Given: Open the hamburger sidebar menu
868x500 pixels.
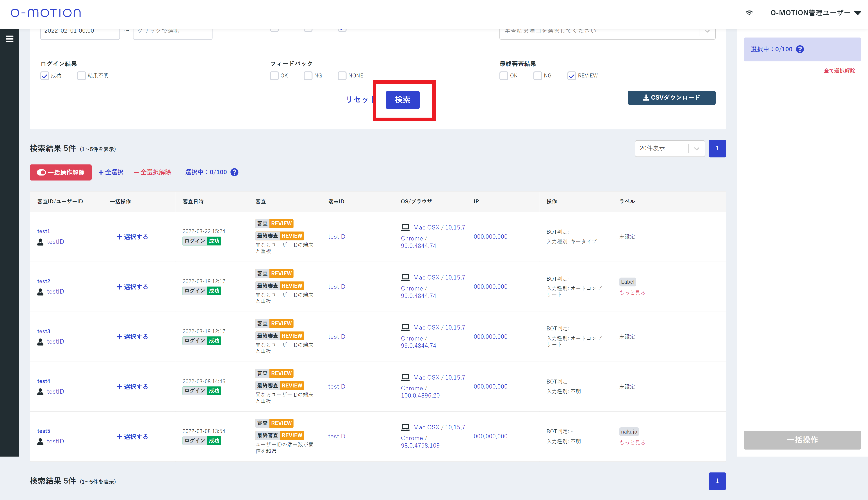Looking at the screenshot, I should (10, 39).
